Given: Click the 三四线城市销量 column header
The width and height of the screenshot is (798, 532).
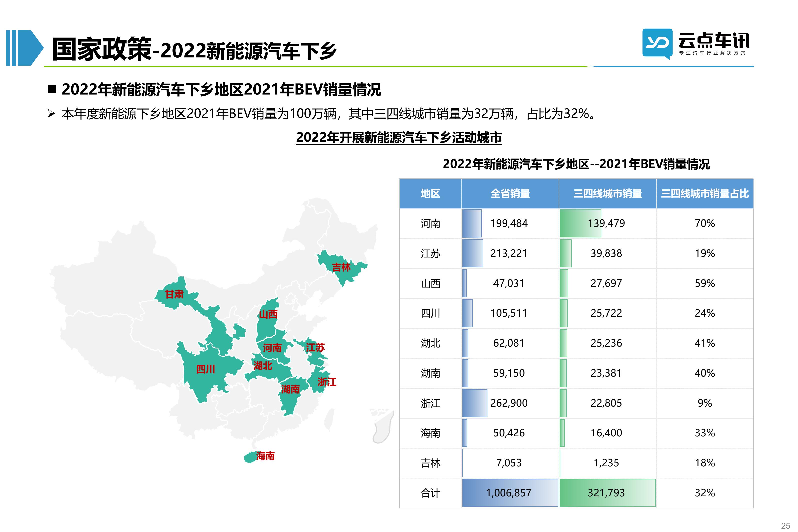Looking at the screenshot, I should point(607,193).
